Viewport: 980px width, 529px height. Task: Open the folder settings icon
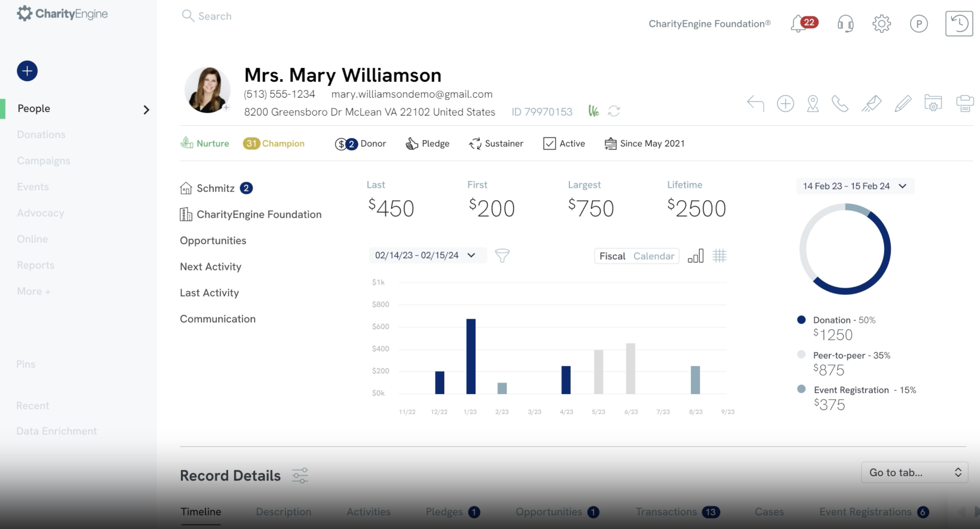pyautogui.click(x=933, y=103)
